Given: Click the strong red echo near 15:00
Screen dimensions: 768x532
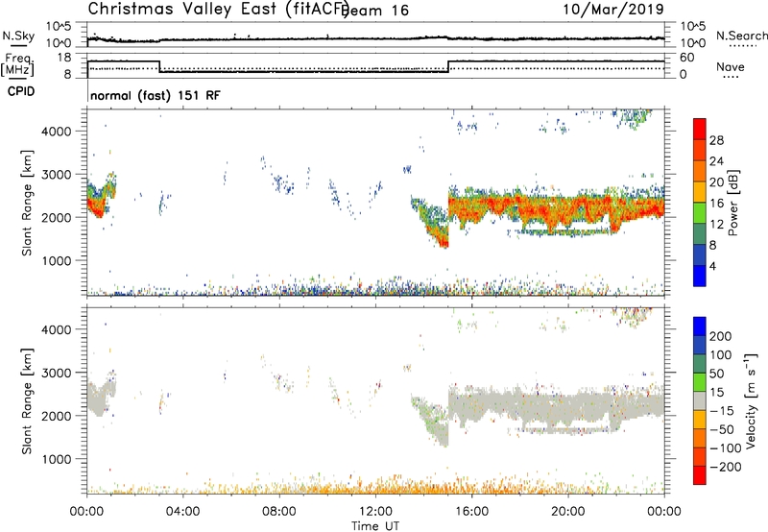Looking at the screenshot, I should [444, 243].
